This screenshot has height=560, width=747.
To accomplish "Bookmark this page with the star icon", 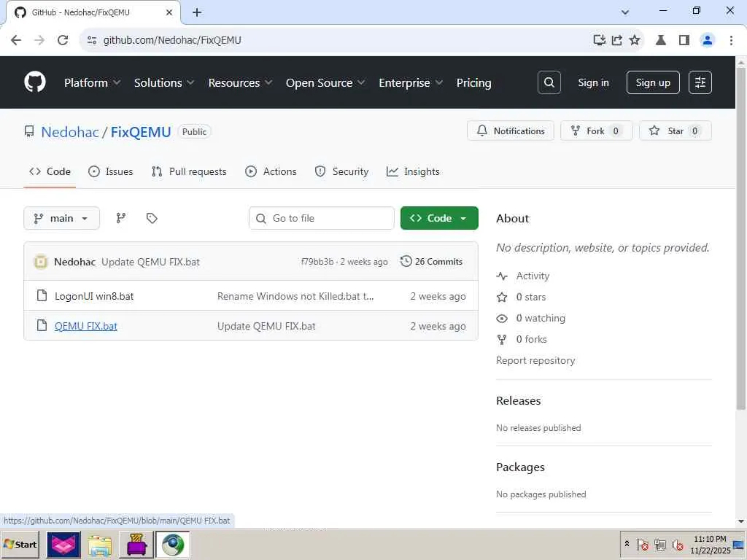I will [x=635, y=40].
